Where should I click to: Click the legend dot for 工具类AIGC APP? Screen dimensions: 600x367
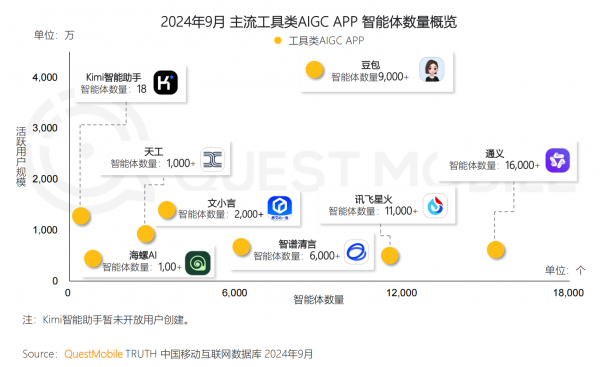[x=278, y=41]
